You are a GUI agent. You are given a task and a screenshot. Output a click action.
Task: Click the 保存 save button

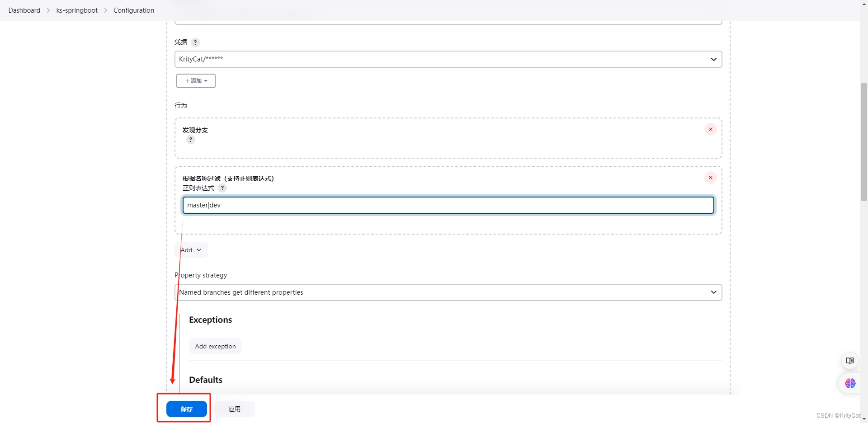tap(187, 409)
